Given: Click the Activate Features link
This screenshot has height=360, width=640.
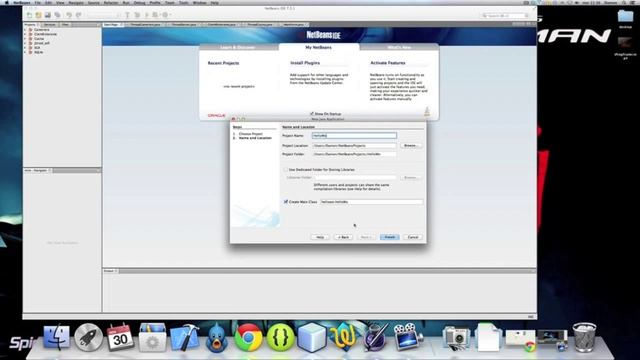Looking at the screenshot, I should point(388,63).
